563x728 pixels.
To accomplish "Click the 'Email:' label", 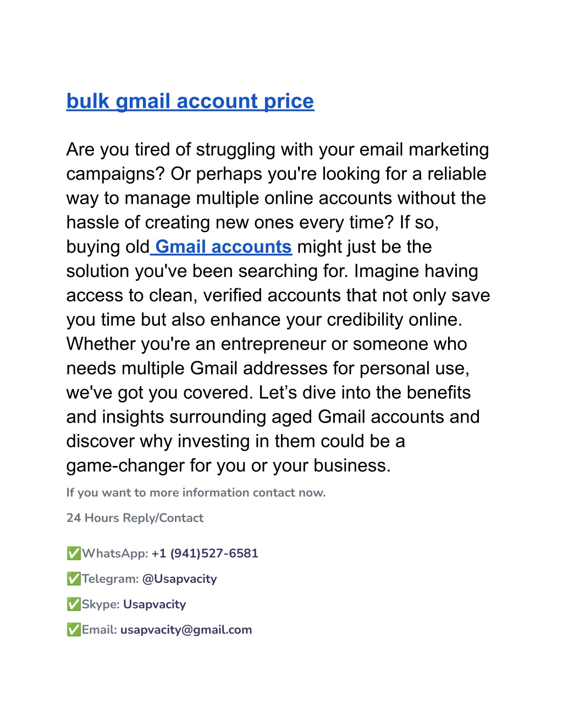I will tap(100, 630).
